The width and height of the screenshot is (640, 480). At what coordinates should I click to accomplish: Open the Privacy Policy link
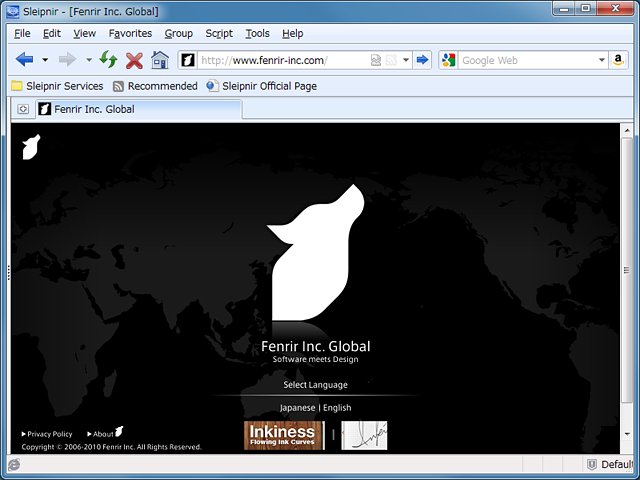click(47, 434)
